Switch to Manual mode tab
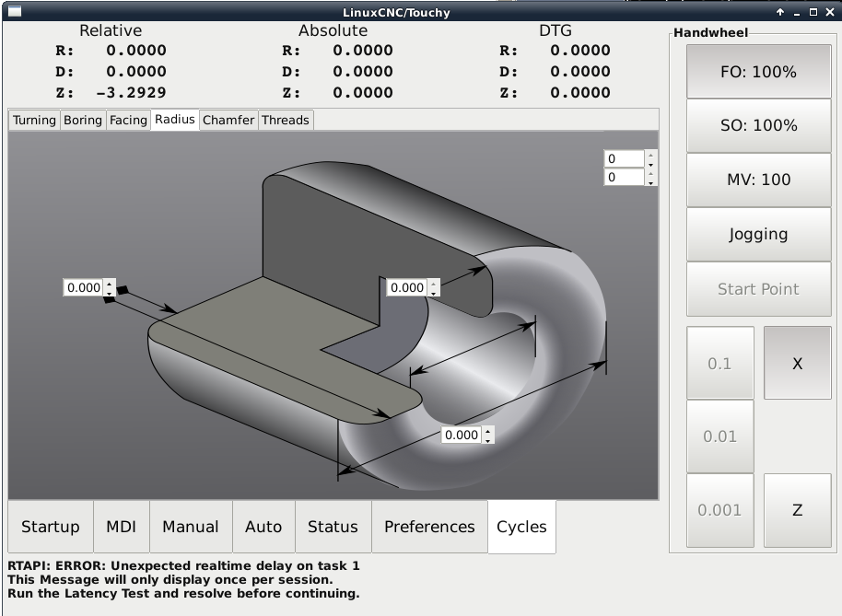 coord(191,527)
